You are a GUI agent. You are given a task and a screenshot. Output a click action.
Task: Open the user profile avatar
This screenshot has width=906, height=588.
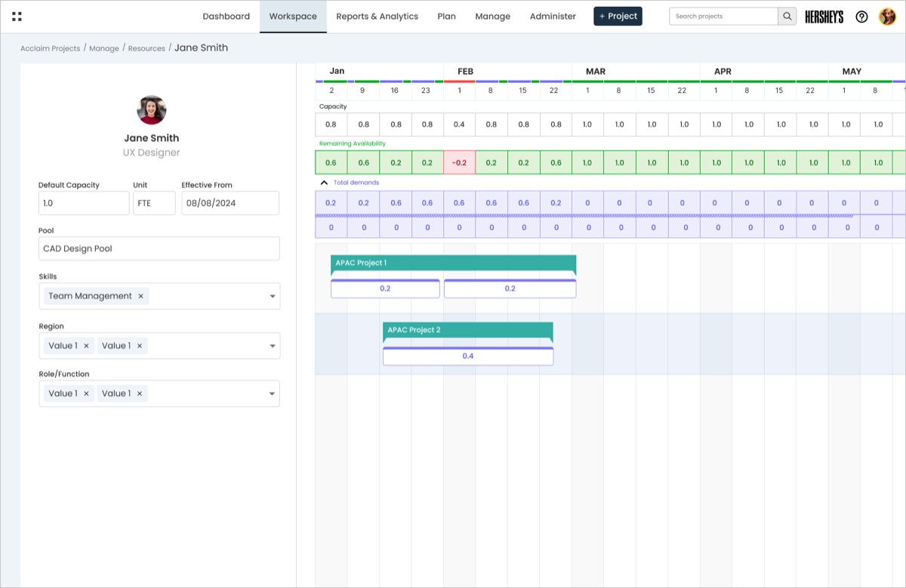887,17
